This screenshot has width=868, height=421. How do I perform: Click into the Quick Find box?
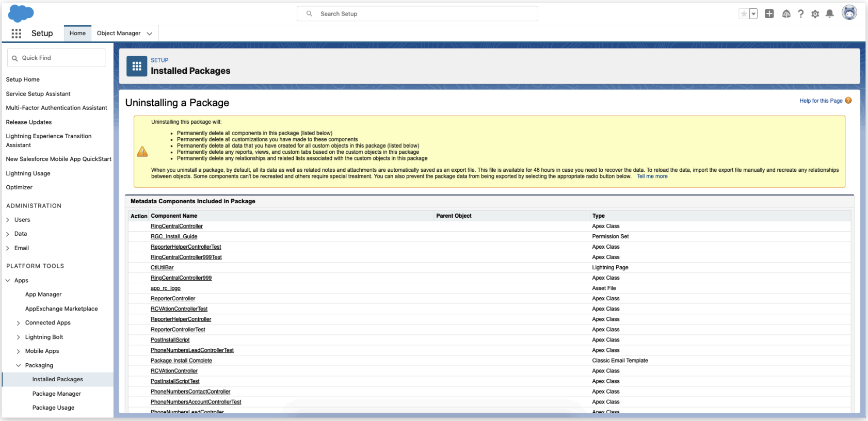point(56,58)
